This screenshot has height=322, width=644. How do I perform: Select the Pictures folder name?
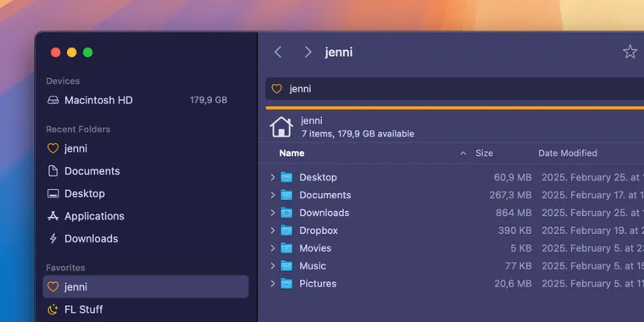[318, 283]
